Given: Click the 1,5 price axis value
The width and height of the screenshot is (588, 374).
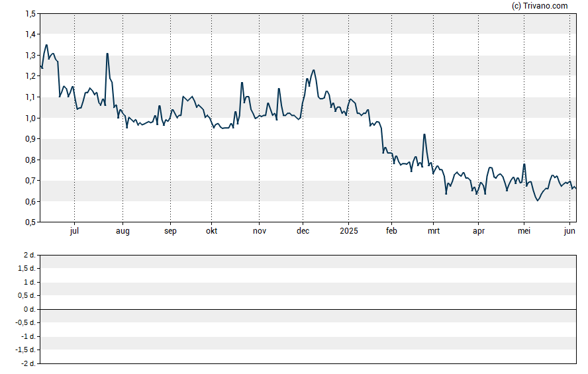Looking at the screenshot, I should coord(30,14).
